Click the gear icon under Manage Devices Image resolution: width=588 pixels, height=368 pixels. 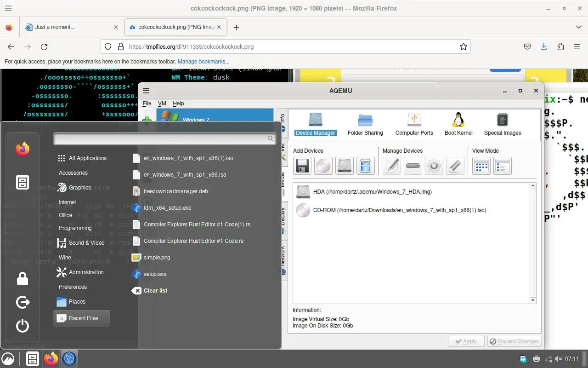tap(434, 166)
